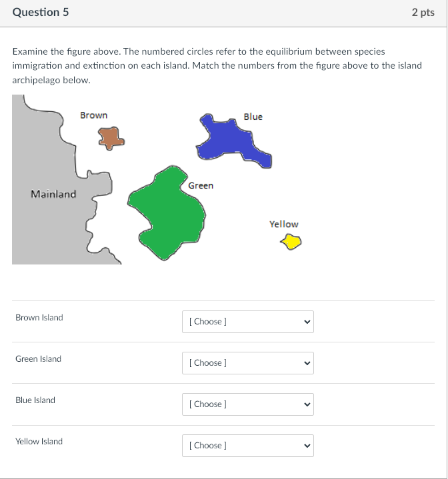The width and height of the screenshot is (448, 479).
Task: Click the brown island shape on map
Action: (111, 139)
